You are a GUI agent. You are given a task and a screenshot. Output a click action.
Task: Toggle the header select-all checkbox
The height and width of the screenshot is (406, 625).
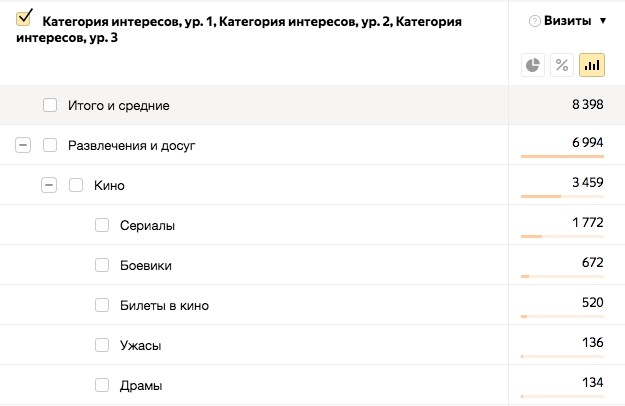click(25, 17)
